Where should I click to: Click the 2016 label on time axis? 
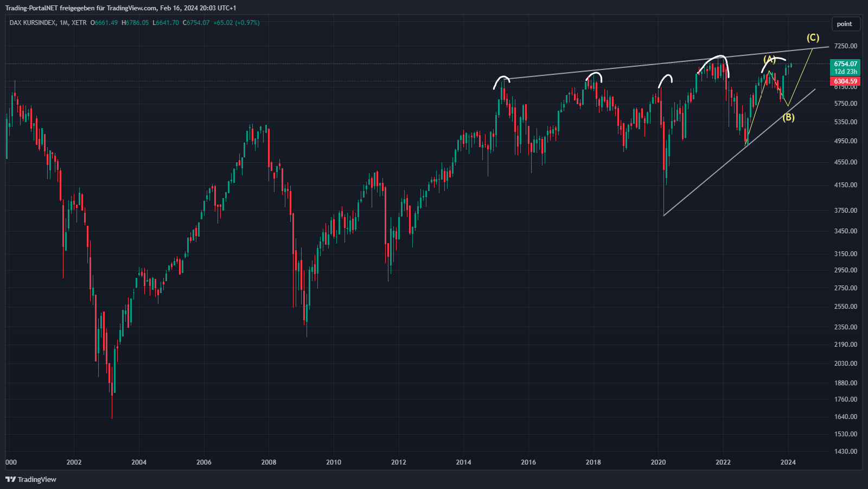point(528,462)
